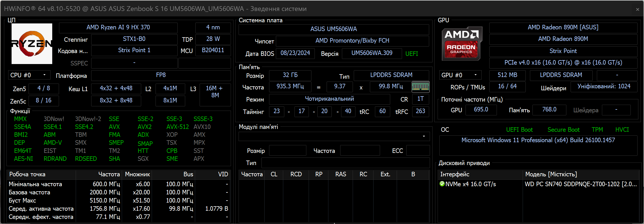Click the green NVMe drive status icon
The image size is (644, 224).
(442, 184)
